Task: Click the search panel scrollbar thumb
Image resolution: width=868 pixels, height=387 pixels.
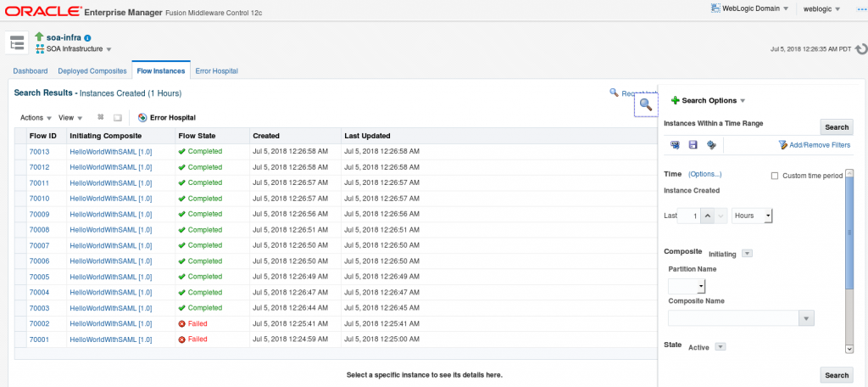Action: [849, 233]
